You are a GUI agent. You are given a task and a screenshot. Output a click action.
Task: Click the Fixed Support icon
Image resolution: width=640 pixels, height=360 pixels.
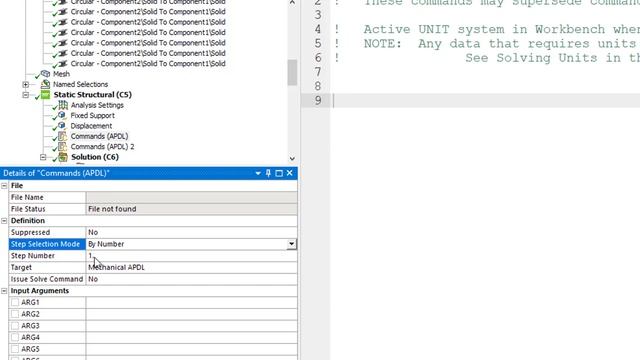[62, 115]
